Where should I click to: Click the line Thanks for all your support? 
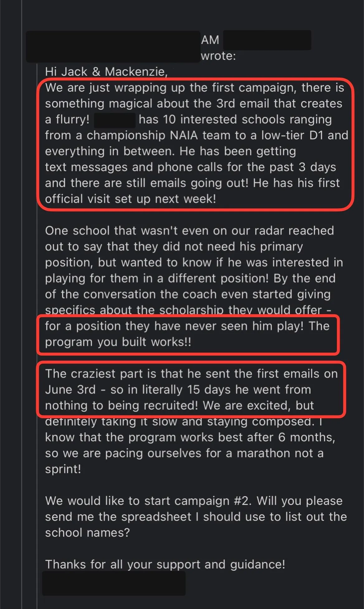(165, 564)
